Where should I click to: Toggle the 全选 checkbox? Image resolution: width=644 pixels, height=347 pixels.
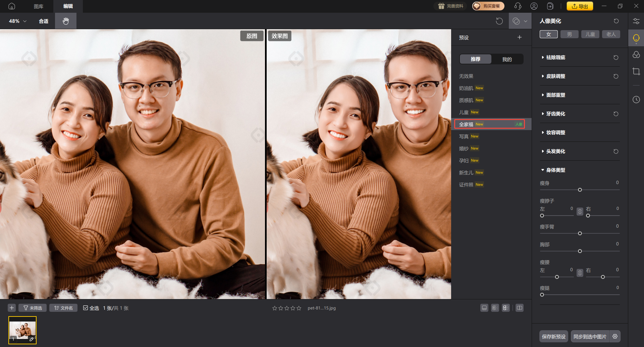pyautogui.click(x=86, y=308)
